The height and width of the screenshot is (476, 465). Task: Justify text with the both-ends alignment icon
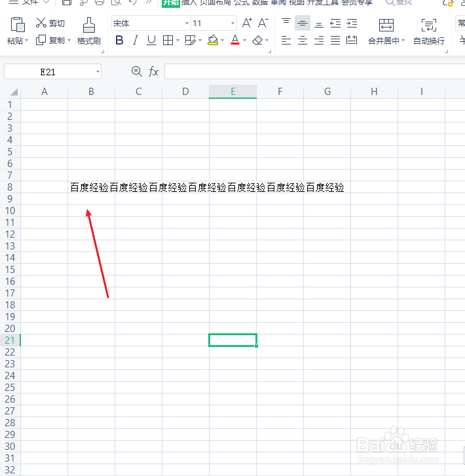[x=335, y=40]
